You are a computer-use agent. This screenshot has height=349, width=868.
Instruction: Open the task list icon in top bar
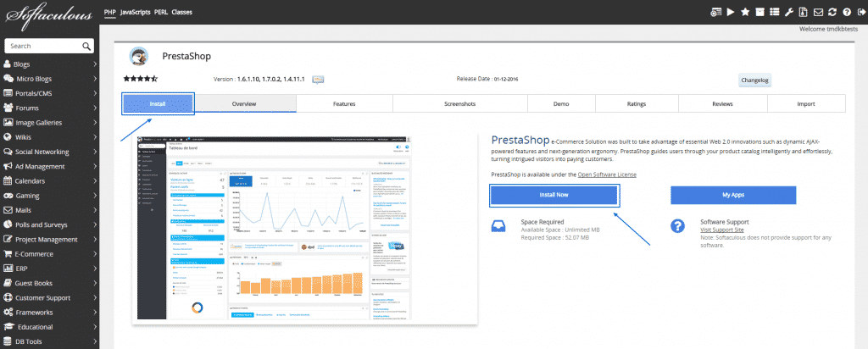coord(775,12)
